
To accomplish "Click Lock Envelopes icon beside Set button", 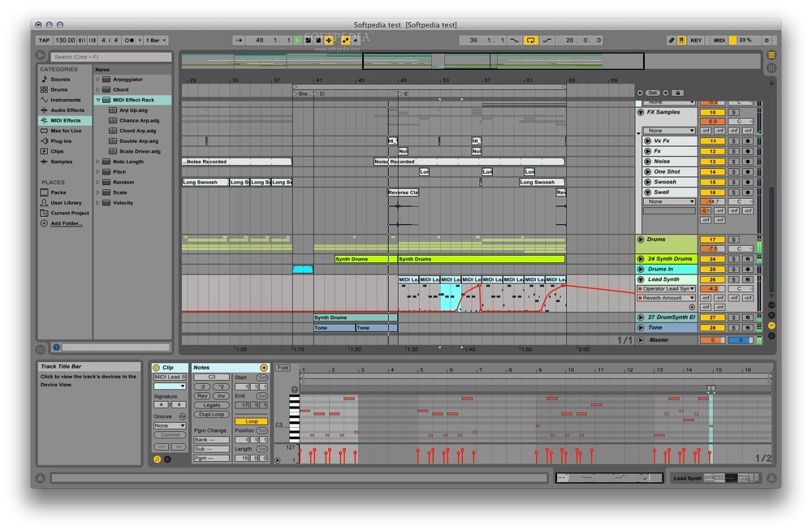I will click(x=678, y=93).
